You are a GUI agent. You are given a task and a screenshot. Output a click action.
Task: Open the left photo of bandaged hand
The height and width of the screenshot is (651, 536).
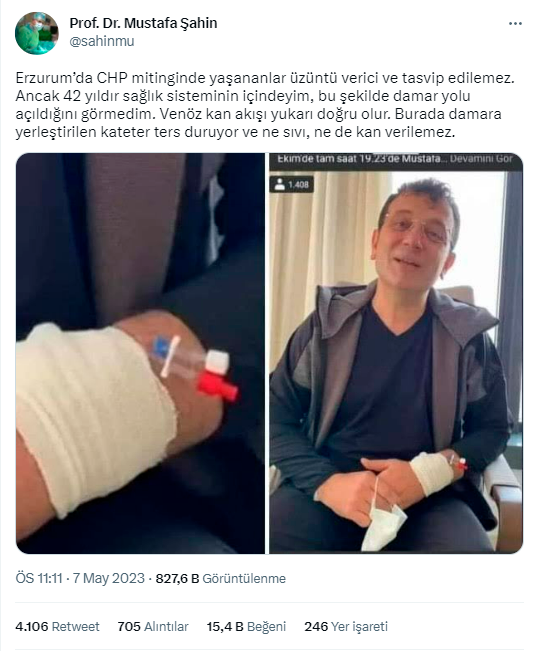140,353
